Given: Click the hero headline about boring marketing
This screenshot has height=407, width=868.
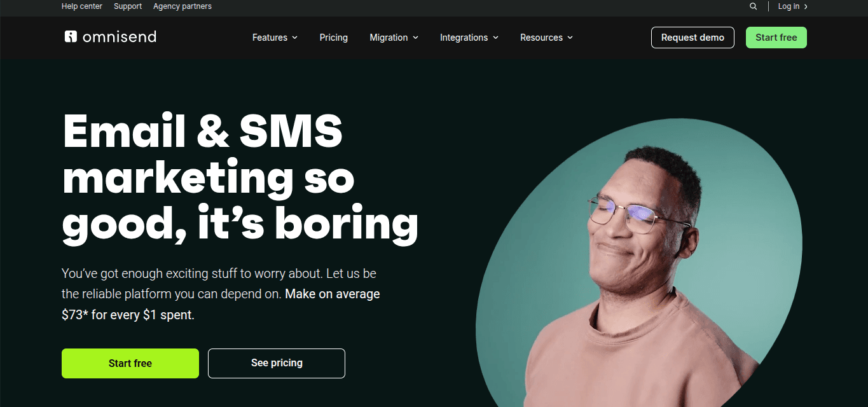Looking at the screenshot, I should [x=240, y=179].
